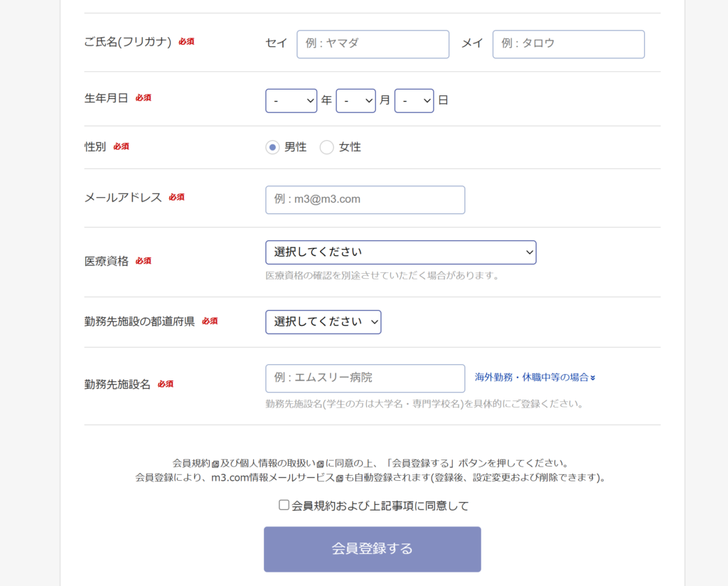Click external-link icon after m3.com情報メールサービス
This screenshot has width=728, height=586.
[x=340, y=479]
